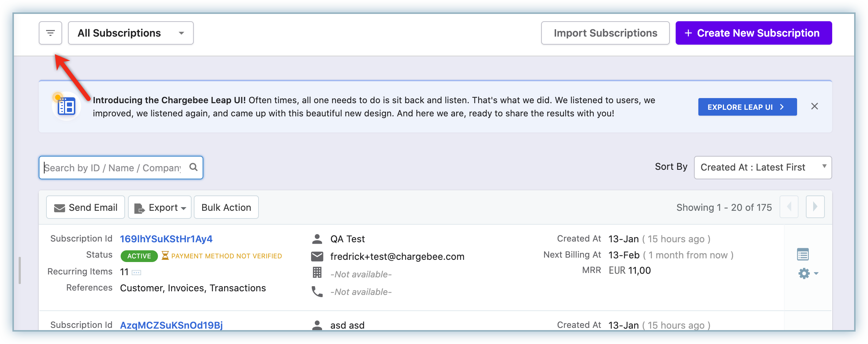Click the search magnifier icon
The height and width of the screenshot is (344, 868).
coord(193,167)
